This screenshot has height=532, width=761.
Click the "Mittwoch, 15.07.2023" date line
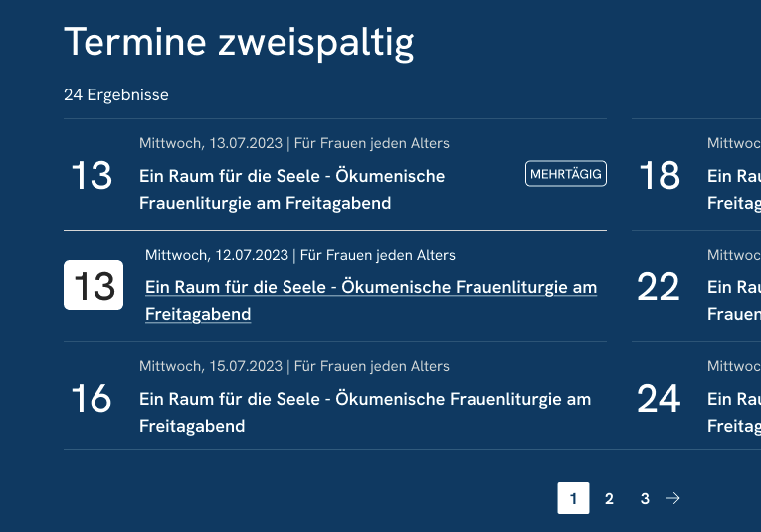tap(210, 367)
